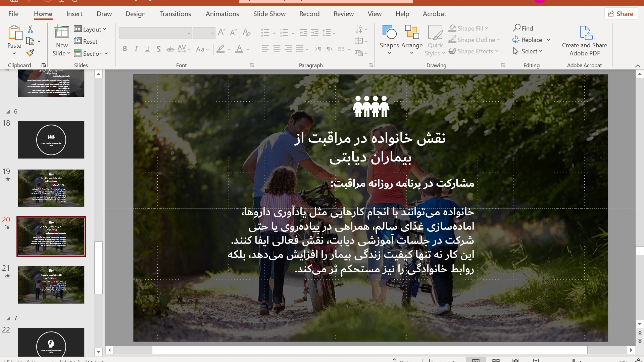This screenshot has height=362, width=644.
Task: Convert to SmartArt icon
Action: [x=361, y=53]
